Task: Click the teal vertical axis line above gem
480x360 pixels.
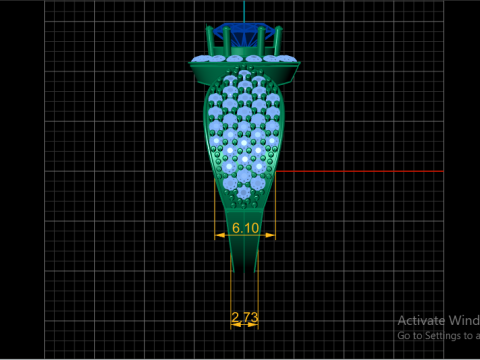Action: pyautogui.click(x=244, y=11)
